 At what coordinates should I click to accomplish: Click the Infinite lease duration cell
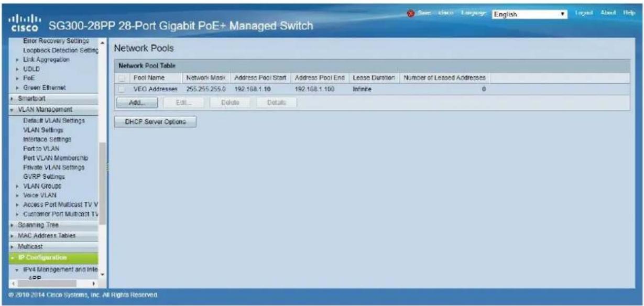[362, 90]
